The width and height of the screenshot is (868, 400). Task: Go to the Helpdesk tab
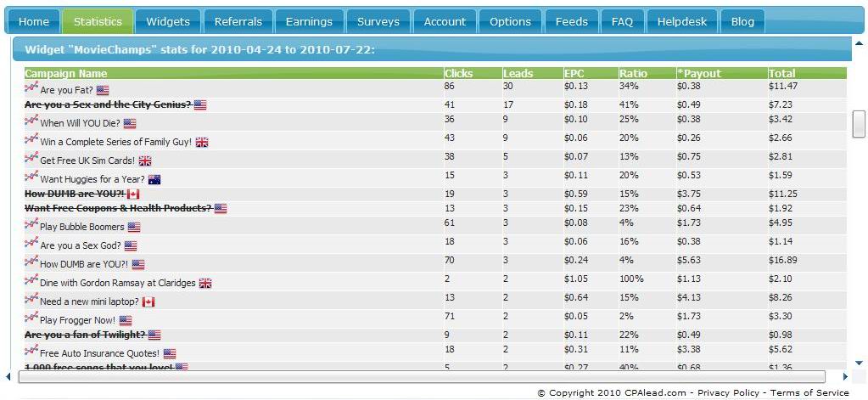682,21
